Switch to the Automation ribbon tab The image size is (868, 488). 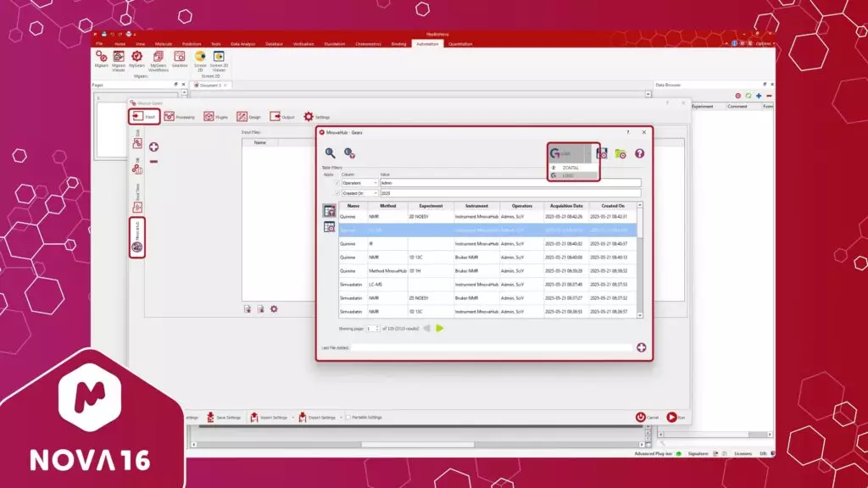click(428, 43)
